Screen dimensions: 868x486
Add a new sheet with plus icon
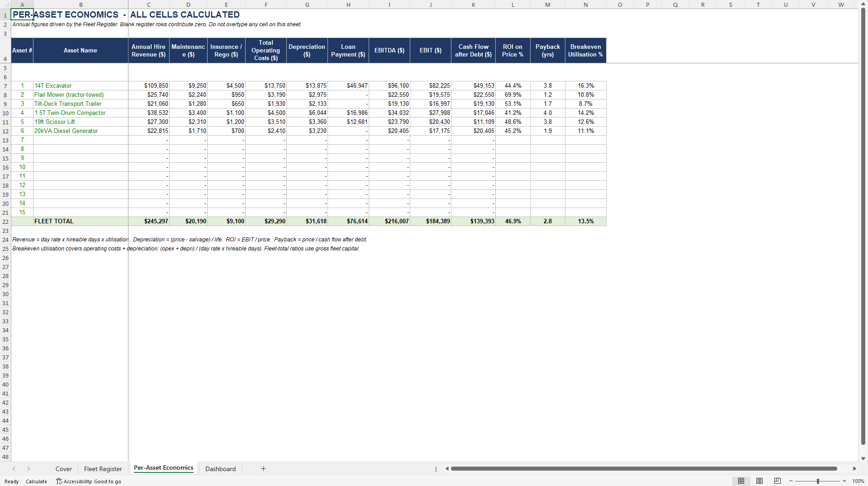click(263, 469)
